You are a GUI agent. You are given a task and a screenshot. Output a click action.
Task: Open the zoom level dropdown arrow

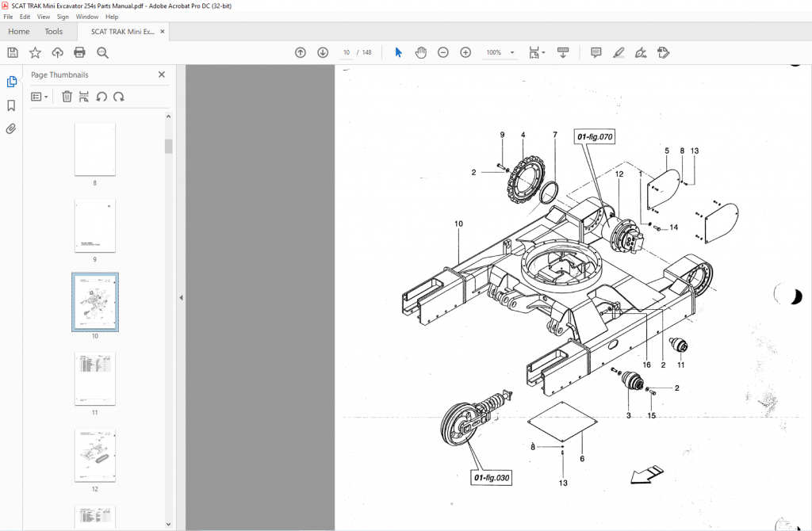click(x=513, y=52)
